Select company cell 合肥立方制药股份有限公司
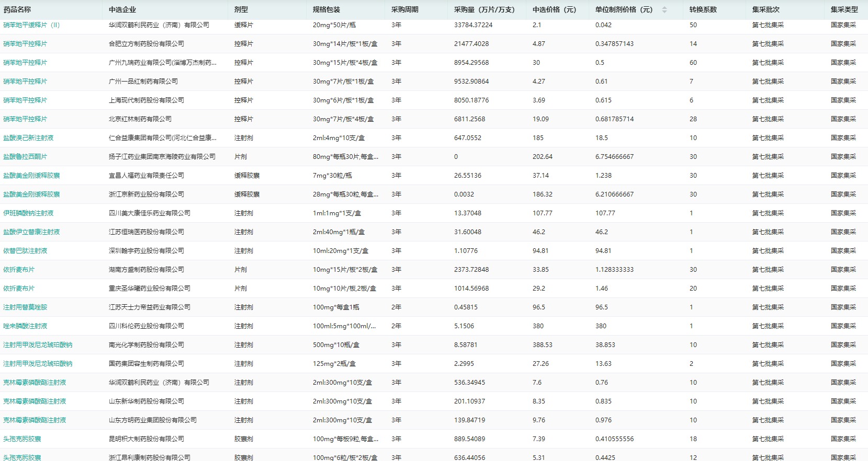The width and height of the screenshot is (868, 461). click(146, 44)
